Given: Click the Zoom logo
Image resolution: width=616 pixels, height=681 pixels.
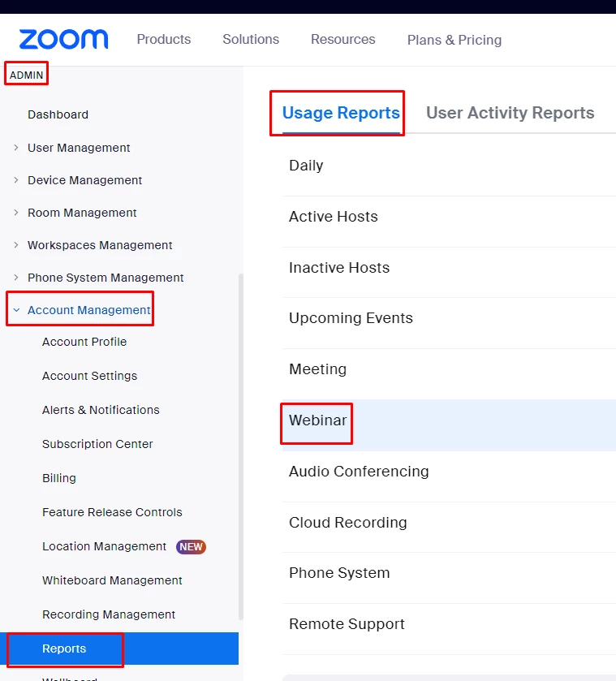Looking at the screenshot, I should tap(63, 39).
